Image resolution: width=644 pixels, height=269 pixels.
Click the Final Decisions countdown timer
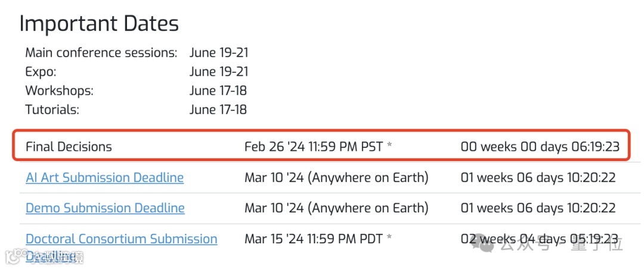540,146
